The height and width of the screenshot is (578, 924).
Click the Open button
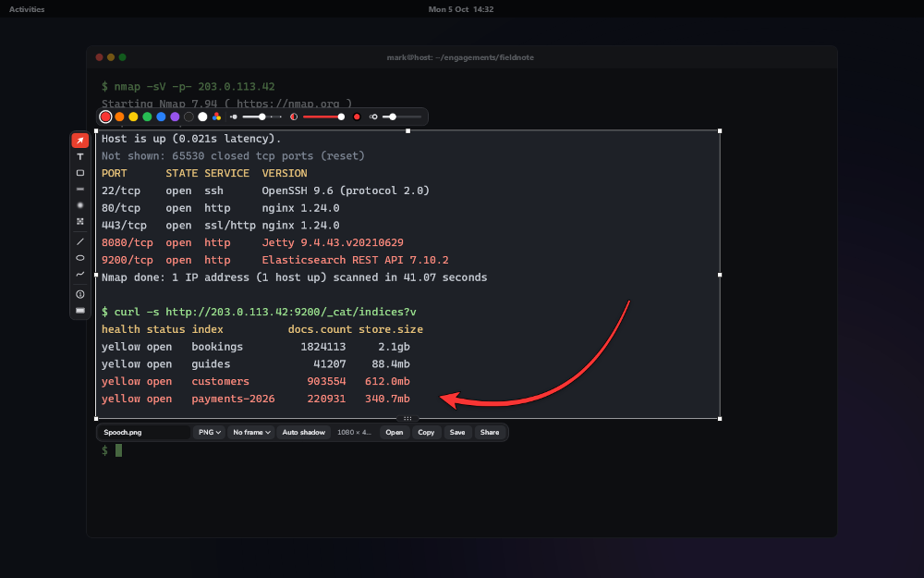(395, 432)
